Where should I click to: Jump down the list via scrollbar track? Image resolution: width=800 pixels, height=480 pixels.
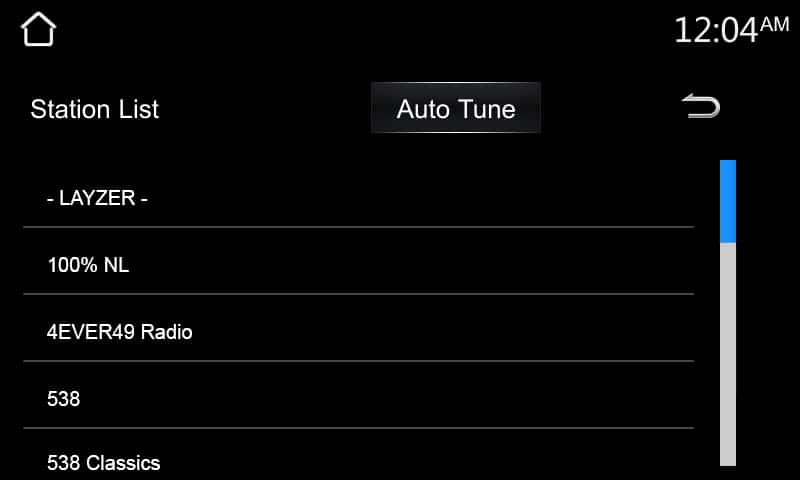[728, 354]
